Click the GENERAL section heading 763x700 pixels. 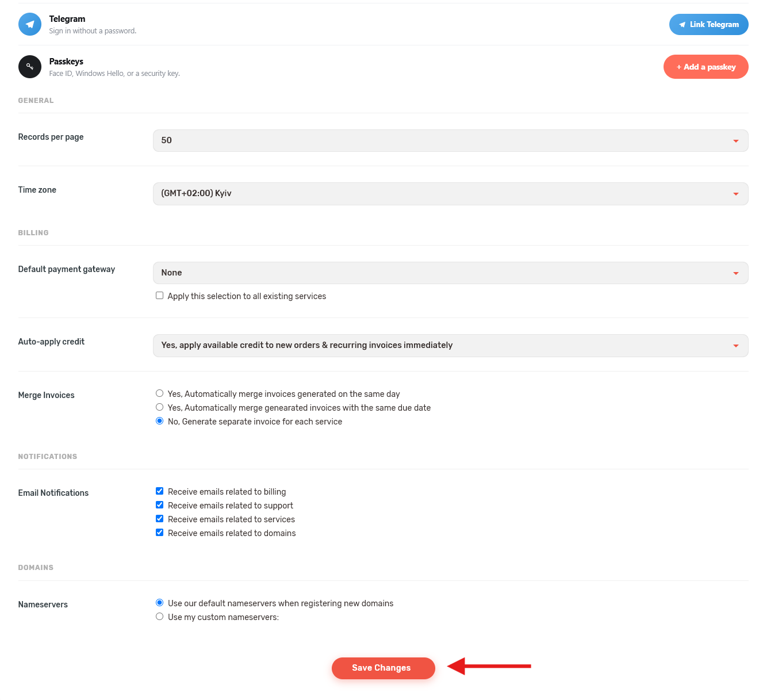pyautogui.click(x=36, y=101)
